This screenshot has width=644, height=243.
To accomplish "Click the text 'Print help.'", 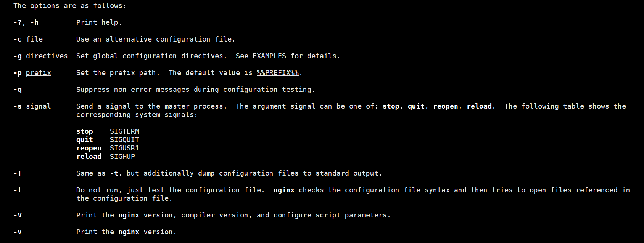I will click(99, 22).
